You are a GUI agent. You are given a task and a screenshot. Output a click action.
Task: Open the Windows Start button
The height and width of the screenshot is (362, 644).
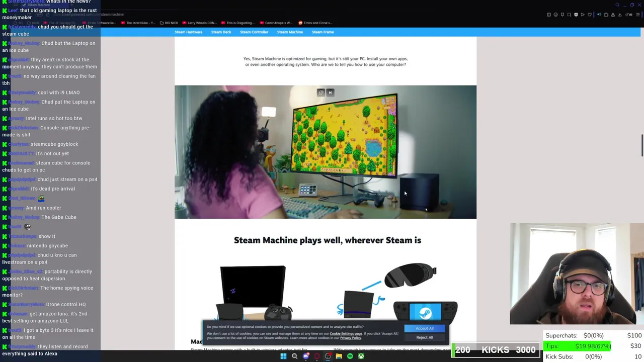pos(283,356)
